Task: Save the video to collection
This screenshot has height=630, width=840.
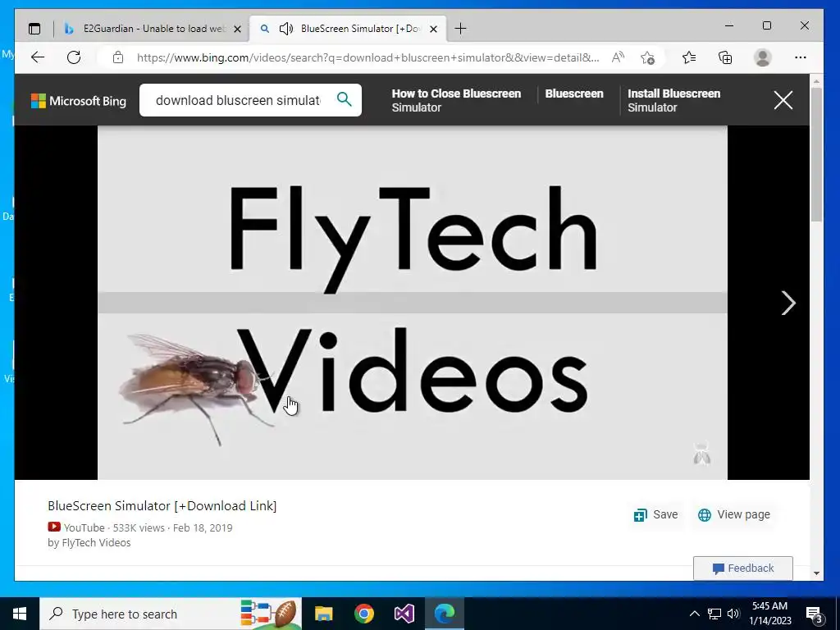Action: click(655, 515)
